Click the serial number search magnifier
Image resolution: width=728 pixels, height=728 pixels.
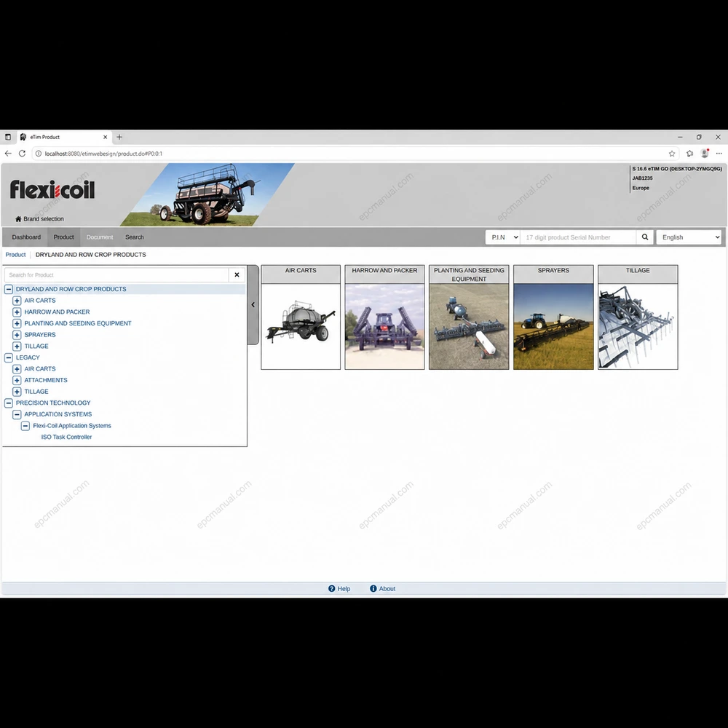[x=645, y=237]
